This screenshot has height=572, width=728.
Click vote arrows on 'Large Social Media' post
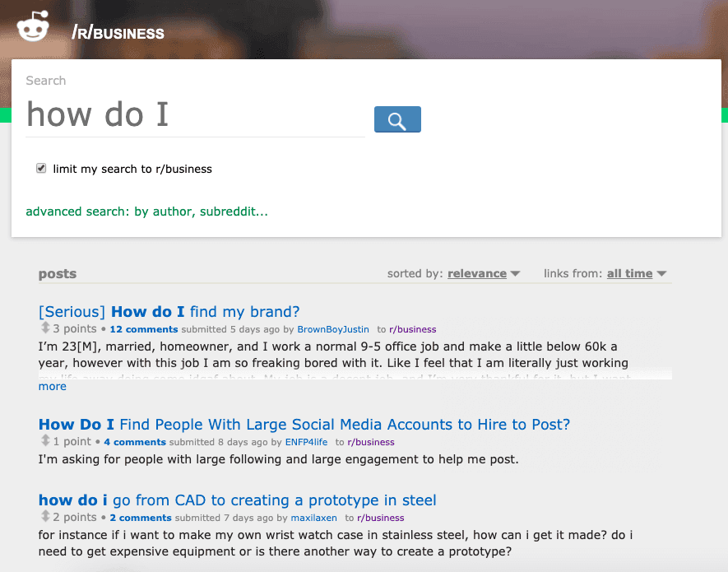[45, 441]
